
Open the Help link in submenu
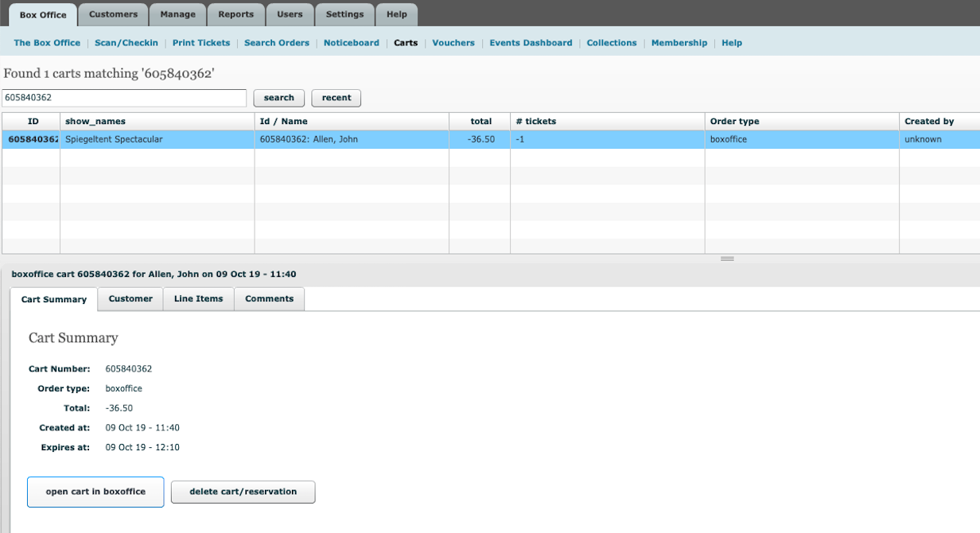pos(732,43)
